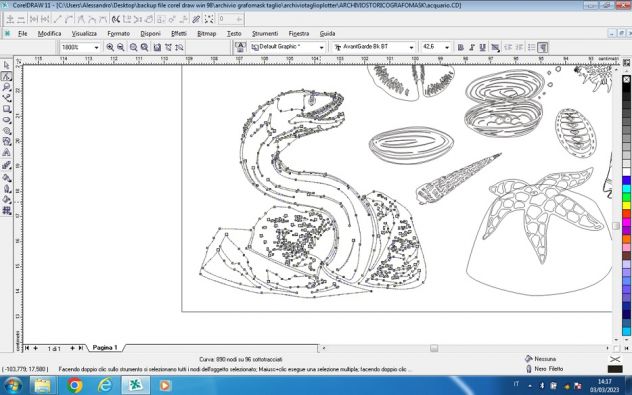Click the node smoothness value field
The image size is (632, 395).
[231, 19]
